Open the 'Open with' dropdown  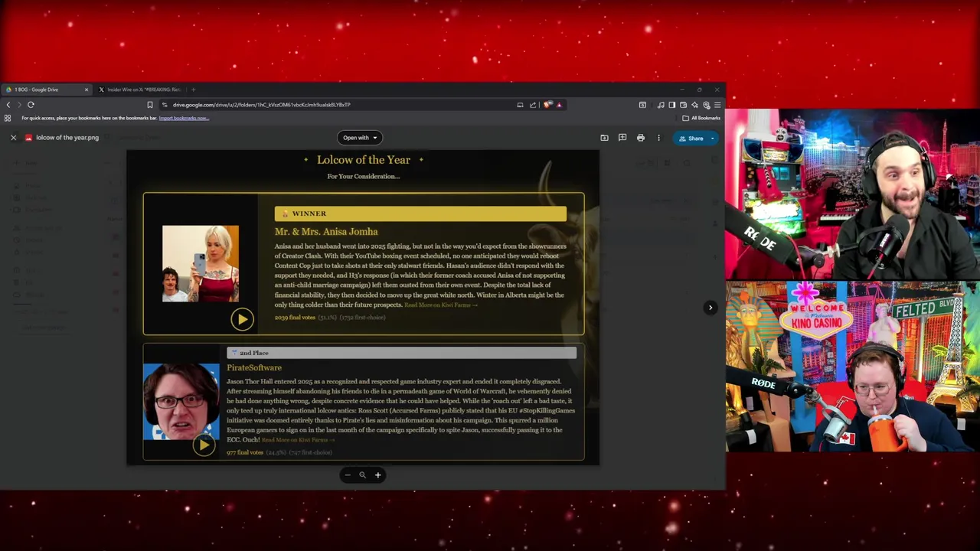[x=360, y=138]
